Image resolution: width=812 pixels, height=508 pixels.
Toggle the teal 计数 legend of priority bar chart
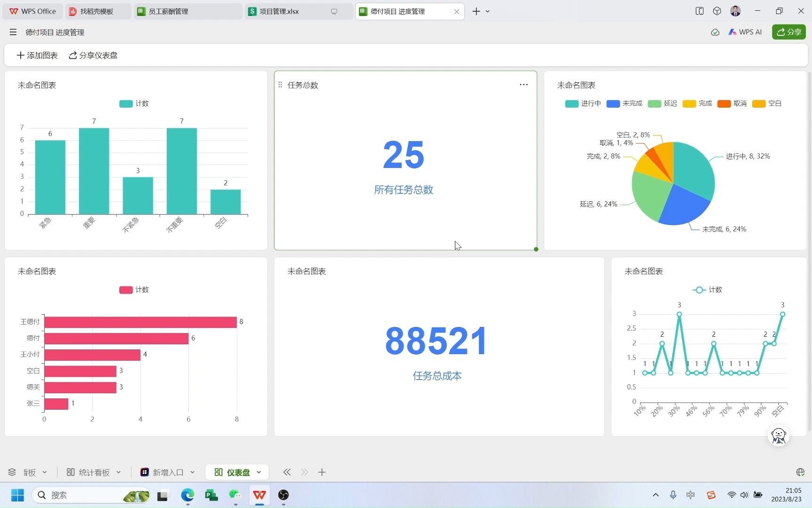click(x=134, y=103)
